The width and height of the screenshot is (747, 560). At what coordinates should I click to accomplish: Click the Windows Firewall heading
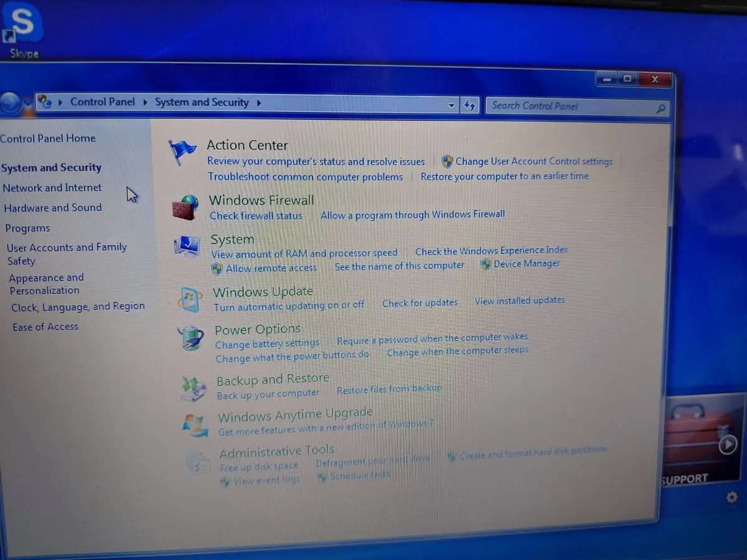click(261, 200)
